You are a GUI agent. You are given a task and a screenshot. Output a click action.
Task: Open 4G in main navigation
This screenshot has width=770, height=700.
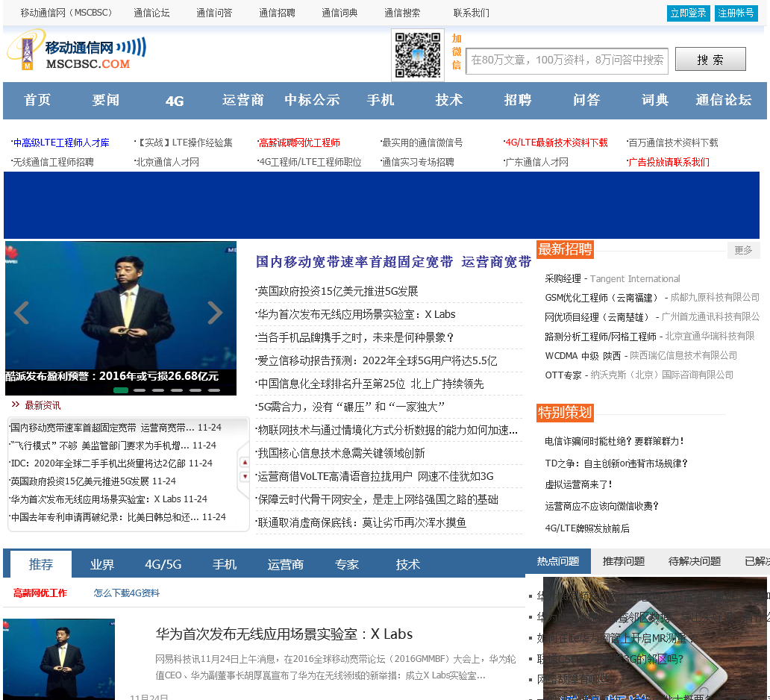click(175, 101)
